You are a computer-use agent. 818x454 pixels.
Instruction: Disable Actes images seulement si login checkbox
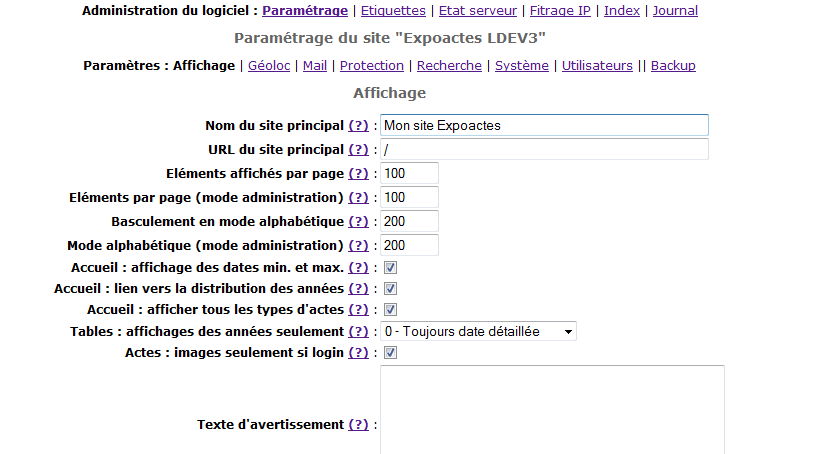pos(391,353)
